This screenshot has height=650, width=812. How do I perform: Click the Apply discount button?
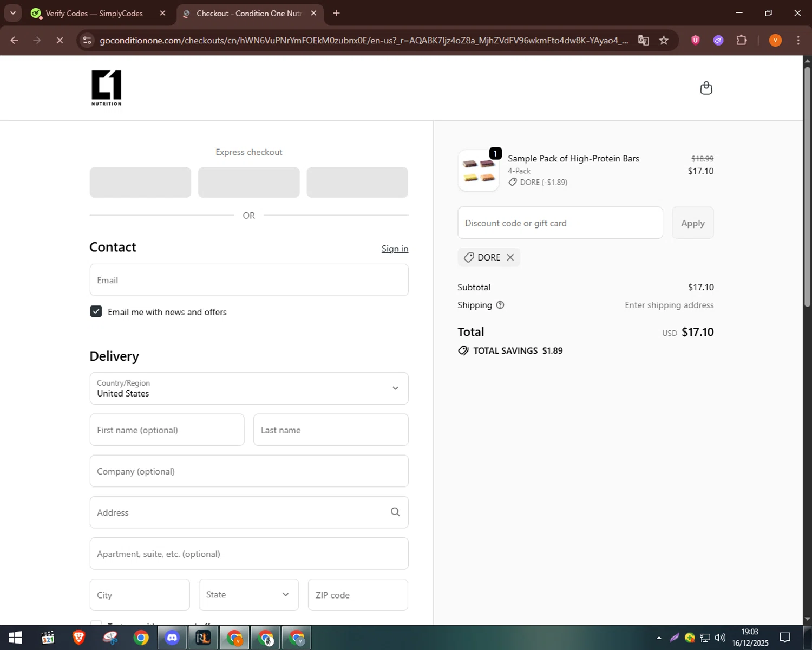coord(693,223)
